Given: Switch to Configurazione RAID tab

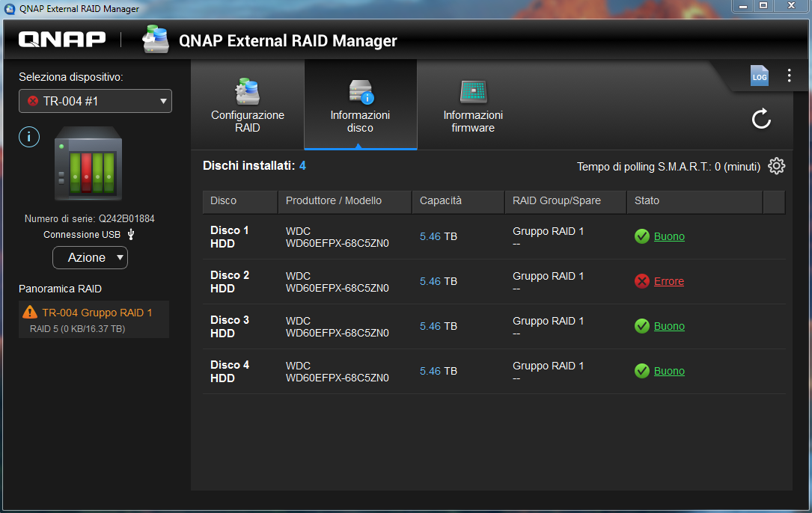Looking at the screenshot, I should point(248,105).
